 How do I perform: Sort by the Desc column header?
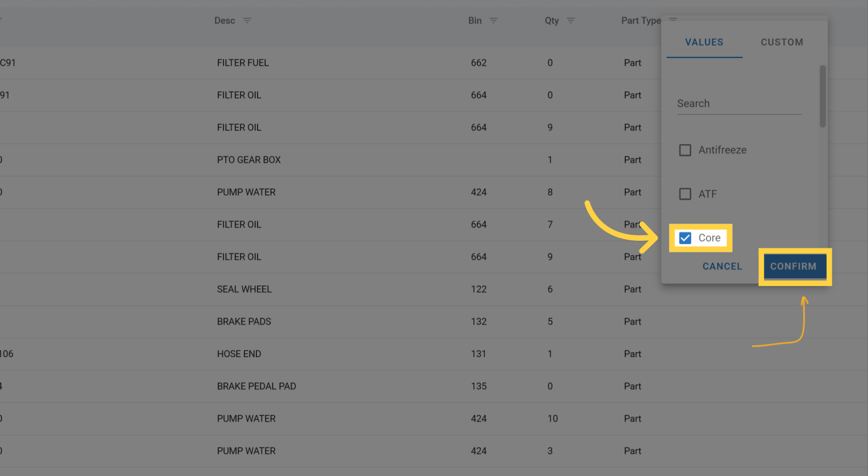pos(225,20)
